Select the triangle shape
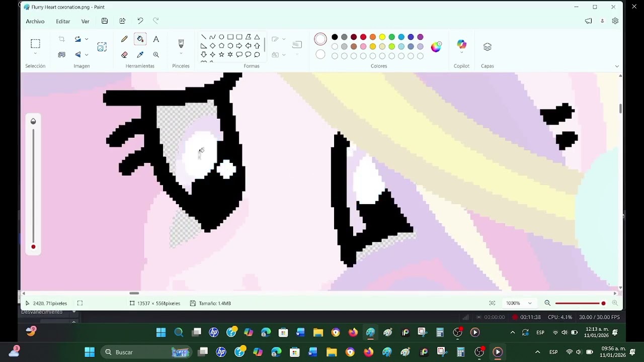The width and height of the screenshot is (644, 362). pyautogui.click(x=257, y=37)
